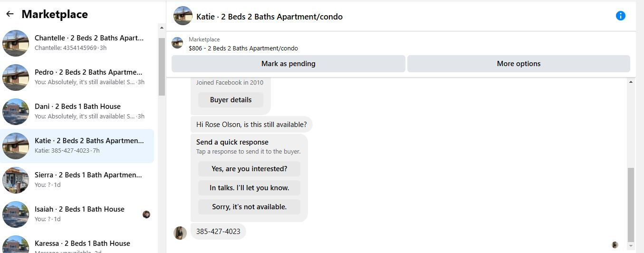The width and height of the screenshot is (644, 253).
Task: Choose "Sorry, it's not available." response
Action: pyautogui.click(x=249, y=207)
